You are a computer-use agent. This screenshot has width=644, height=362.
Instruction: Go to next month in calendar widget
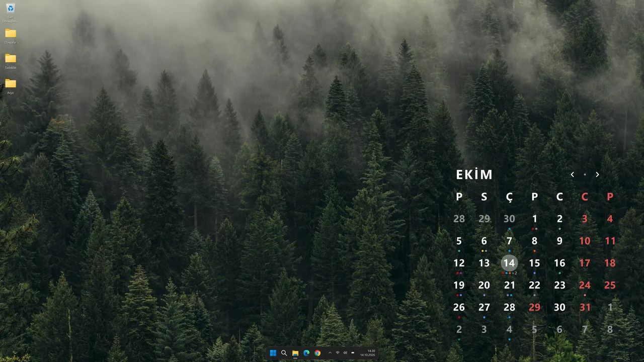[597, 174]
